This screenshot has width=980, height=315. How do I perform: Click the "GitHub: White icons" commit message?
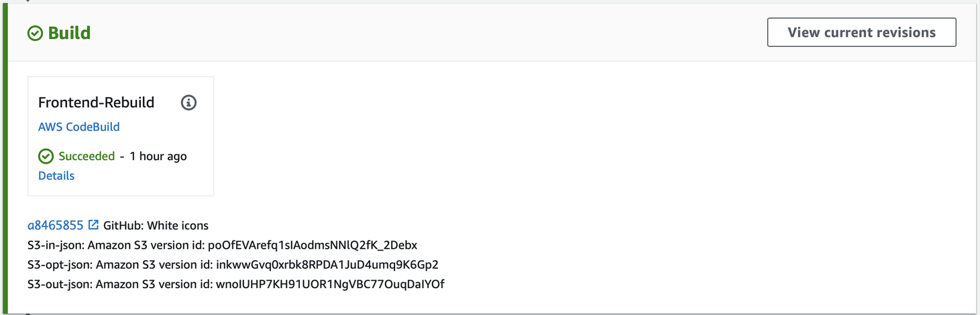pos(156,225)
